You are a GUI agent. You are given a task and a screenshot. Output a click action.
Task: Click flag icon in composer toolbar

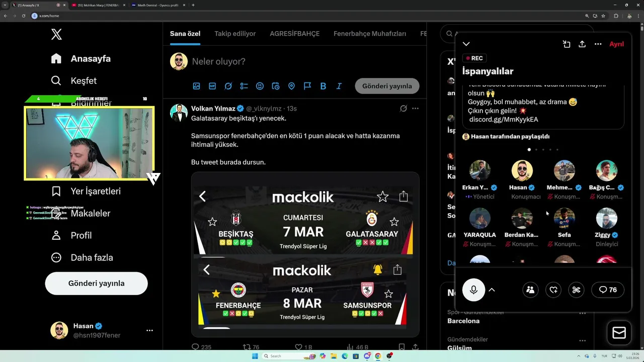point(307,86)
